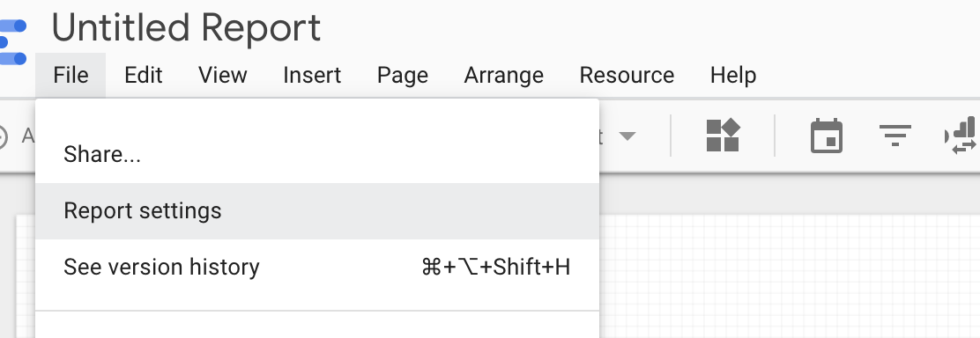Open the Resource menu
The width and height of the screenshot is (980, 338).
tap(627, 75)
